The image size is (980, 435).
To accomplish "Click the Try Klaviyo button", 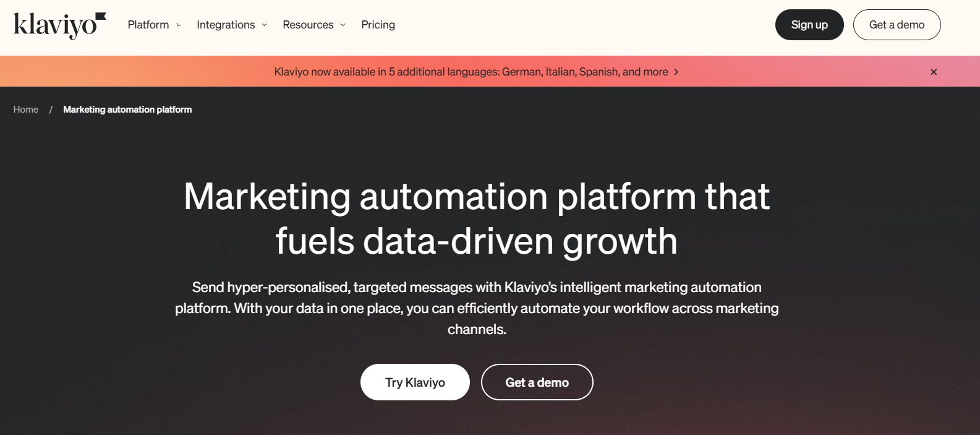I will (415, 382).
